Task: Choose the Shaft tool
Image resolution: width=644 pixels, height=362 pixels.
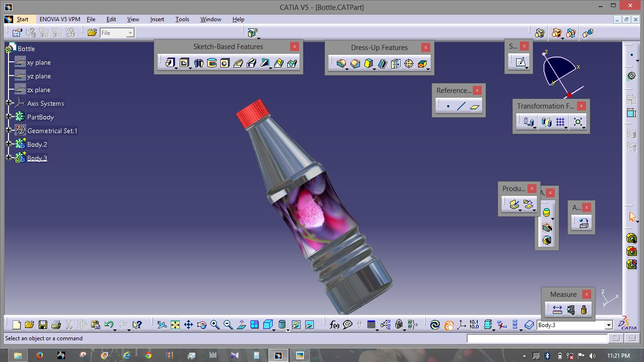Action: click(199, 63)
